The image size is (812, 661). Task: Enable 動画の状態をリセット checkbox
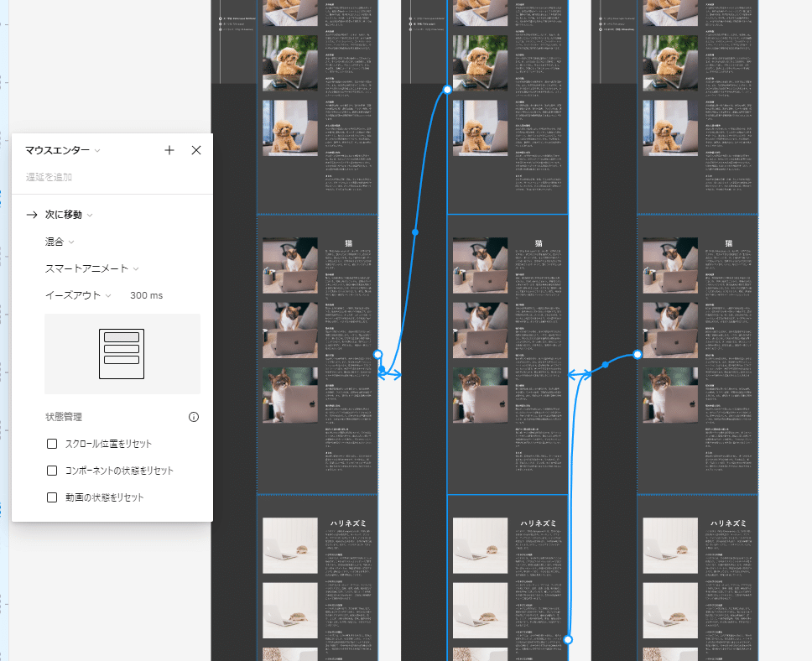tap(52, 497)
